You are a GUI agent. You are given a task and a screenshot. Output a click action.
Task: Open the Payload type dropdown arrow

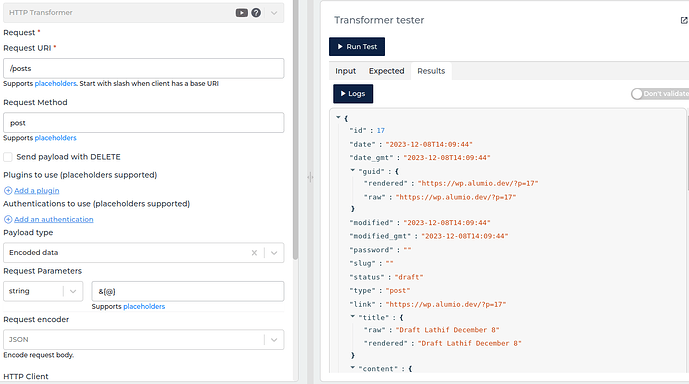coord(274,253)
